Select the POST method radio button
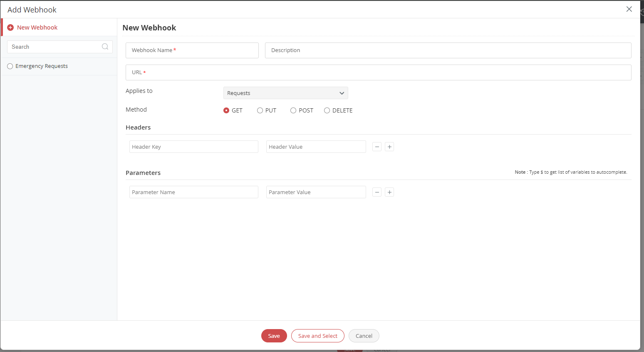This screenshot has height=352, width=644. pyautogui.click(x=293, y=110)
